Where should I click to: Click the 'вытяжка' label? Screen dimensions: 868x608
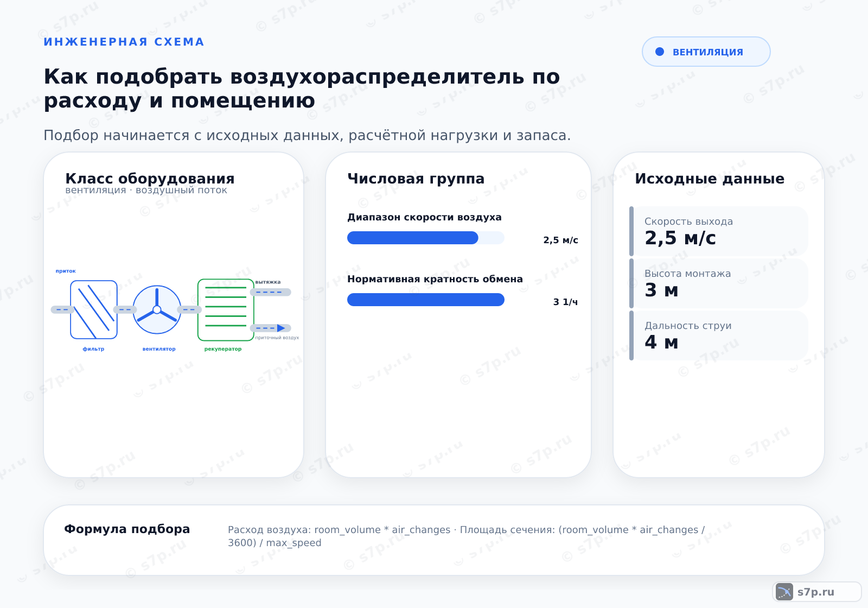click(268, 282)
